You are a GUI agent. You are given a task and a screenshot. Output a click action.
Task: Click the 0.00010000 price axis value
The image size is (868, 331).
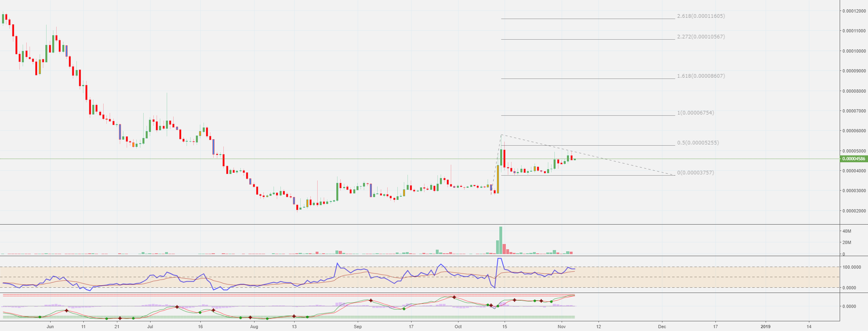click(853, 51)
